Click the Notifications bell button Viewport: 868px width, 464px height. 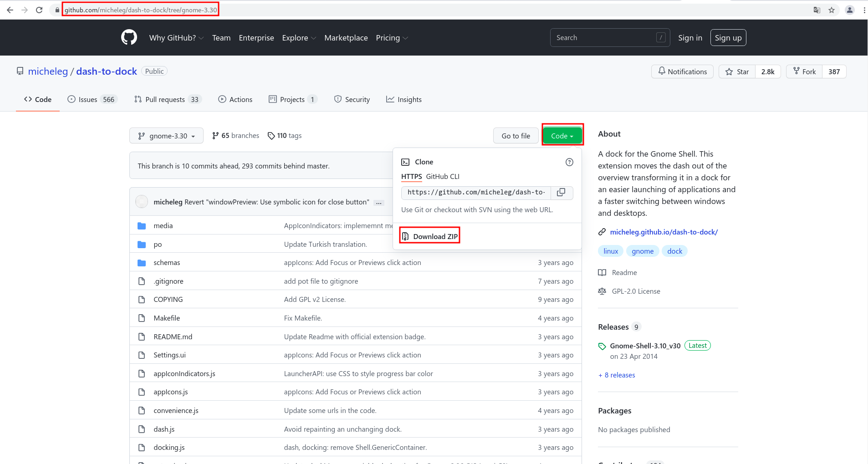click(x=682, y=71)
